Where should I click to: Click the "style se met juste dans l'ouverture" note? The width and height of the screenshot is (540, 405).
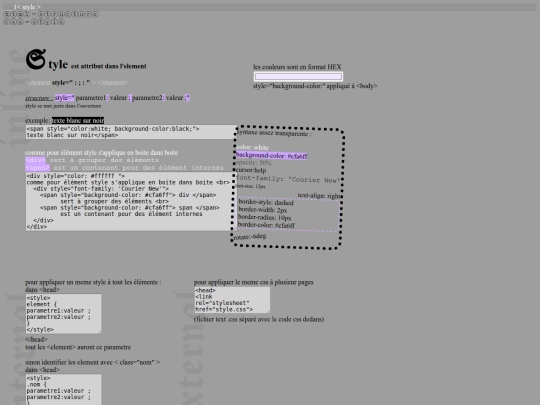(63, 106)
